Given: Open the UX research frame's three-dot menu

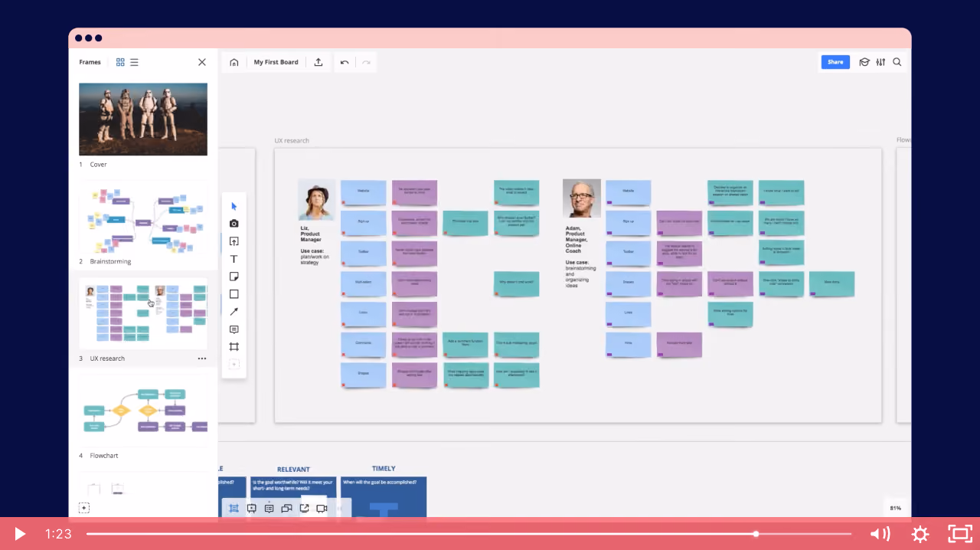Looking at the screenshot, I should coord(202,358).
